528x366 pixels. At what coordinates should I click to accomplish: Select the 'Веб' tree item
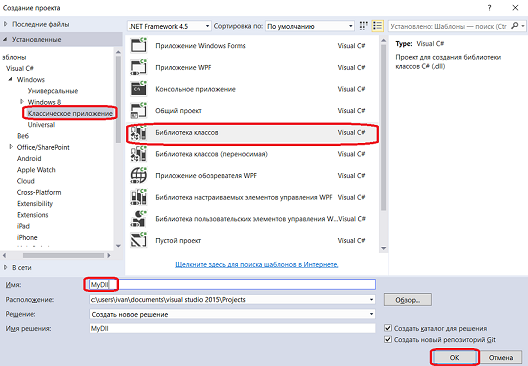(23, 136)
